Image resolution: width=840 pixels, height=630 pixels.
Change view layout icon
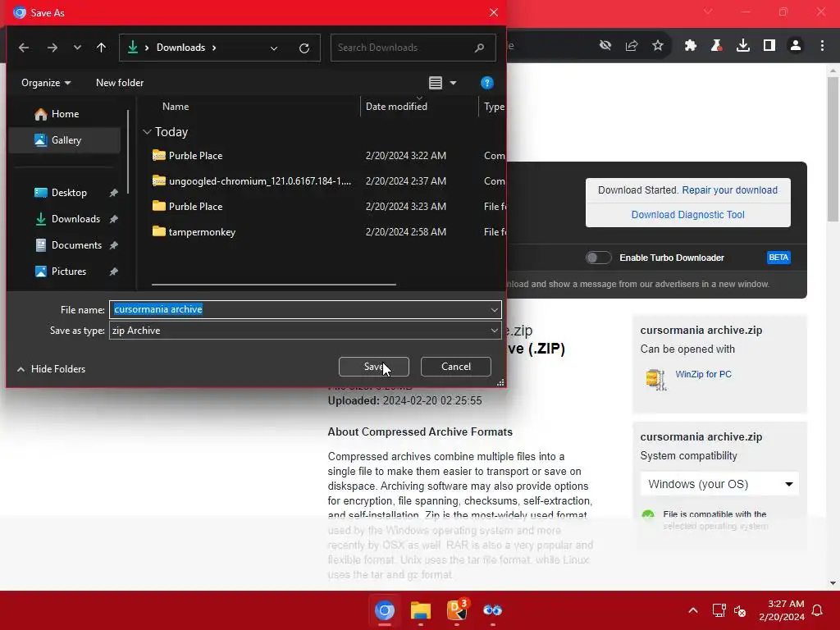pos(435,83)
